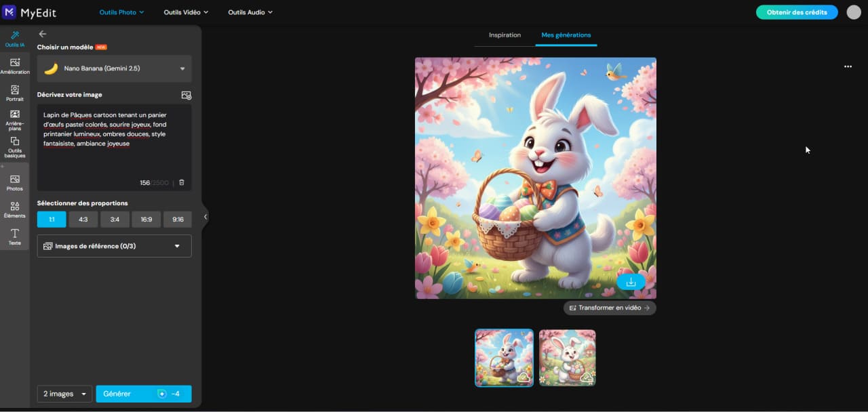Click the user profile avatar
The image size is (868, 412).
click(854, 12)
